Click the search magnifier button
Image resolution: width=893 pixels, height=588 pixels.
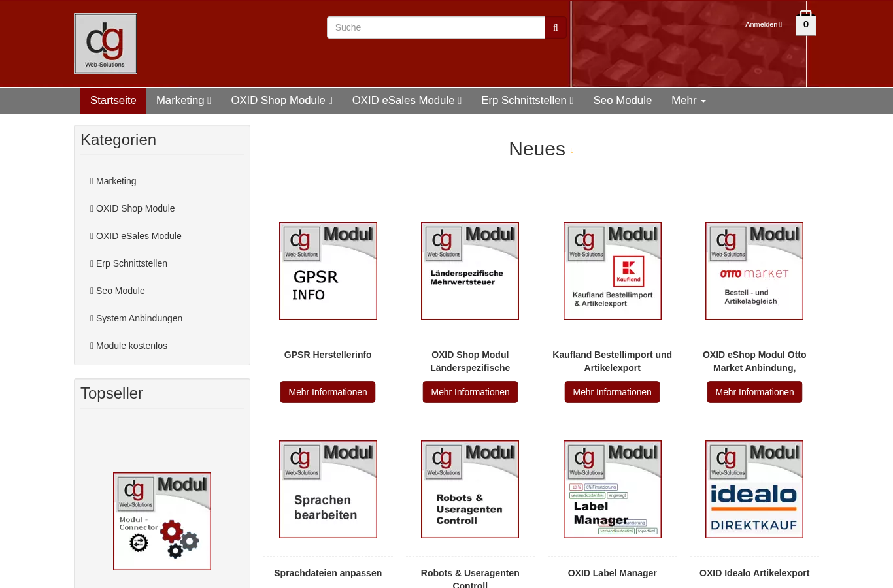(x=556, y=27)
